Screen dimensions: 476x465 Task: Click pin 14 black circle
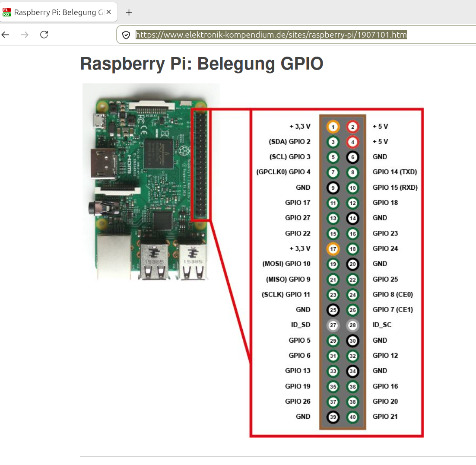[x=352, y=218]
